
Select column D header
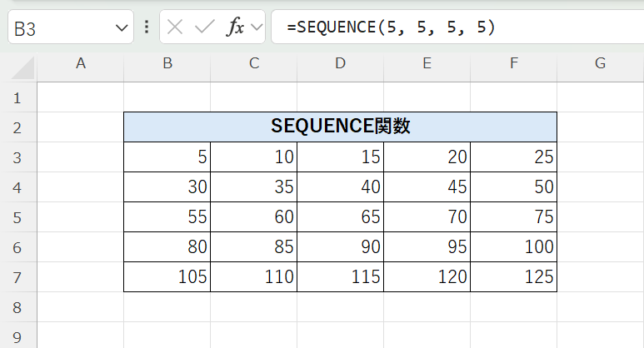(x=340, y=63)
